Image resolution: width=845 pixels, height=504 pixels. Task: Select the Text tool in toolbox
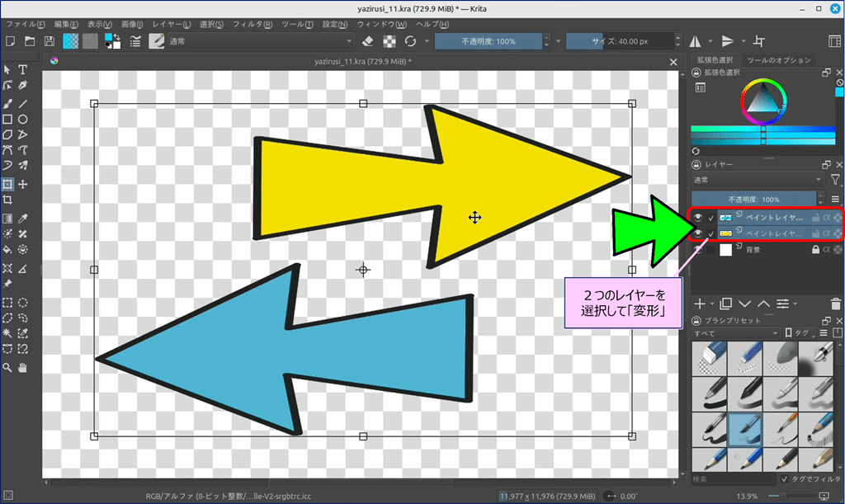tap(23, 69)
